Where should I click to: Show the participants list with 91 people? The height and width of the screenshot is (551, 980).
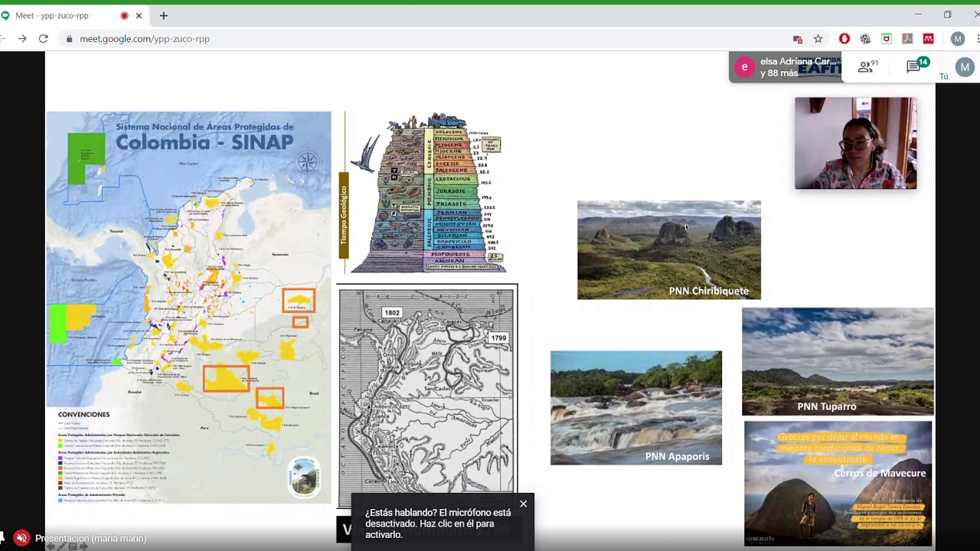867,67
